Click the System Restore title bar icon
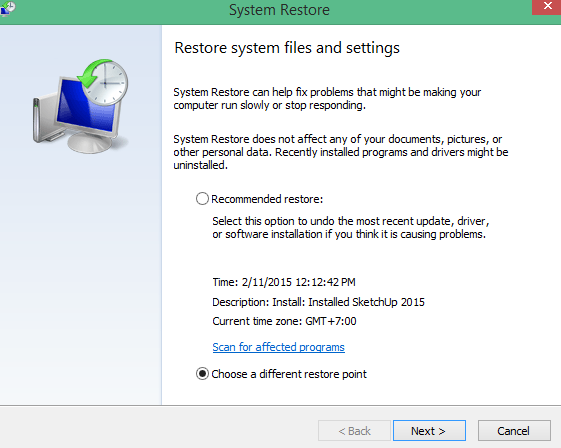 [7, 8]
